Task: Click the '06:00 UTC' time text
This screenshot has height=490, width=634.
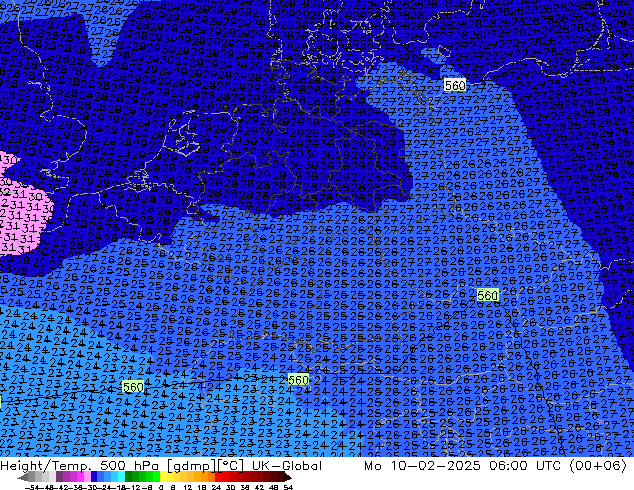Action: (525, 466)
